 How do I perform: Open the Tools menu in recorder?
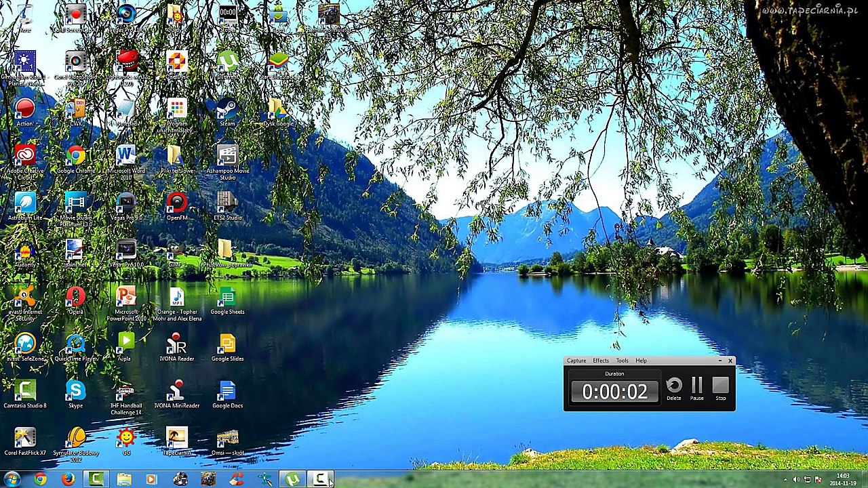622,361
